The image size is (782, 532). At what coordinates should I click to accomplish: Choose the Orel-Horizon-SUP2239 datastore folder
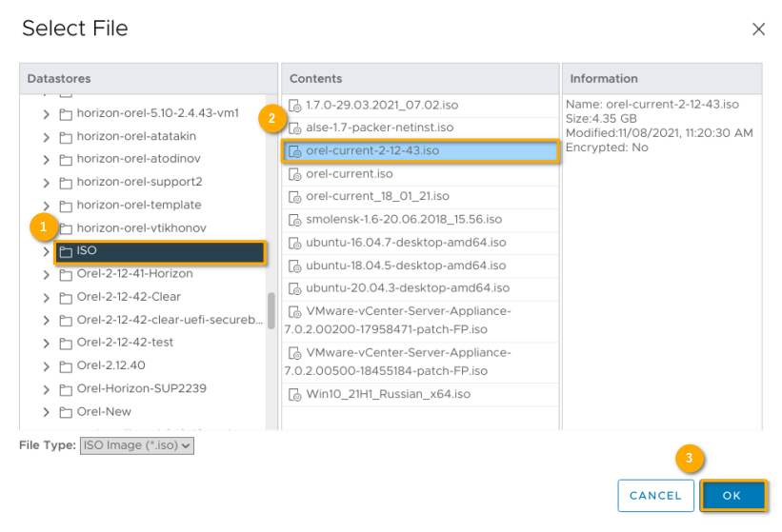point(141,388)
